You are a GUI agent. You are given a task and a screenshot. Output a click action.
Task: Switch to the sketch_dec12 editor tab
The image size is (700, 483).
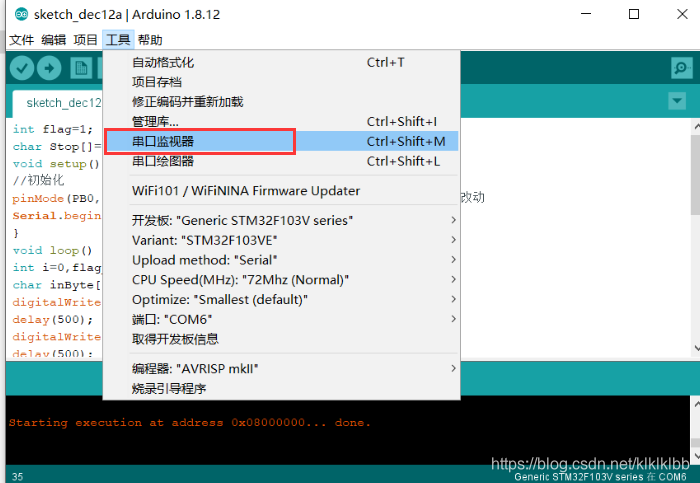tap(58, 103)
